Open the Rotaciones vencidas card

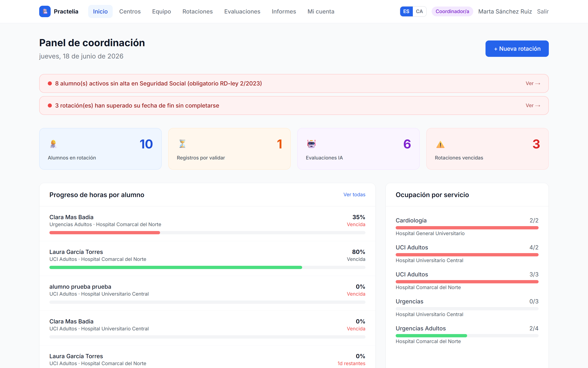[487, 149]
